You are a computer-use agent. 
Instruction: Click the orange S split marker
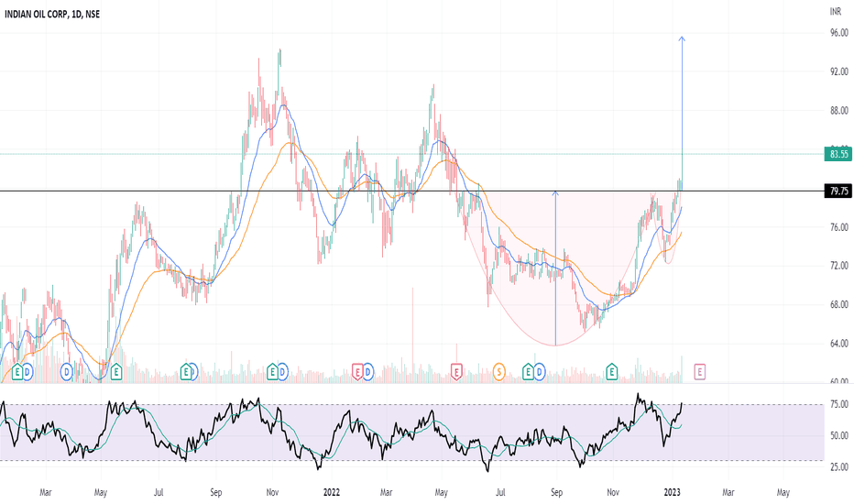[x=498, y=372]
